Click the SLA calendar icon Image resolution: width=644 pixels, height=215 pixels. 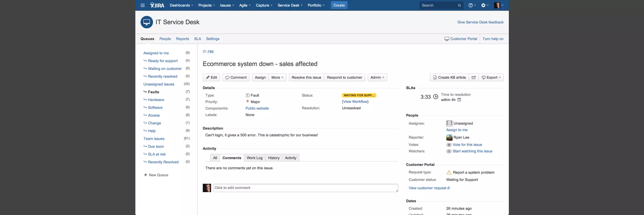click(459, 100)
